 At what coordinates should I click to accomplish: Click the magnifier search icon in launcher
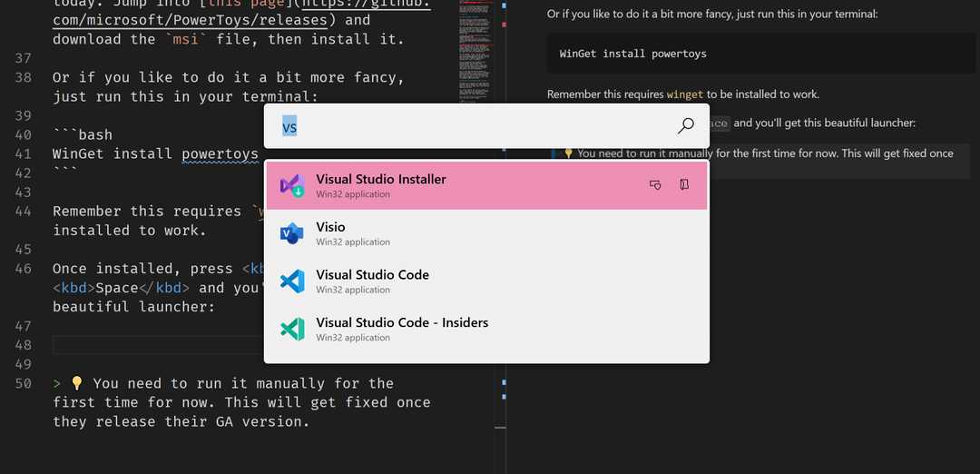point(686,125)
